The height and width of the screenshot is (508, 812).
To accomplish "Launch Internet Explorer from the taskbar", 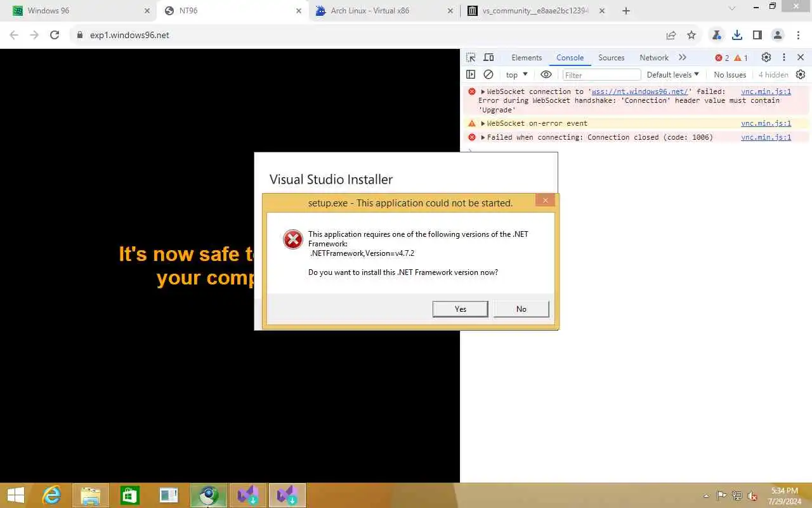I will [51, 495].
